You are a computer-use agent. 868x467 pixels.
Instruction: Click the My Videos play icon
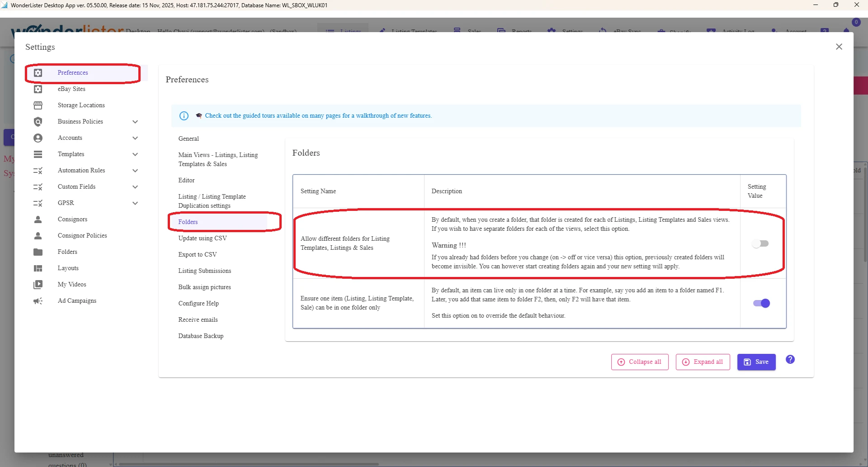[x=38, y=285]
